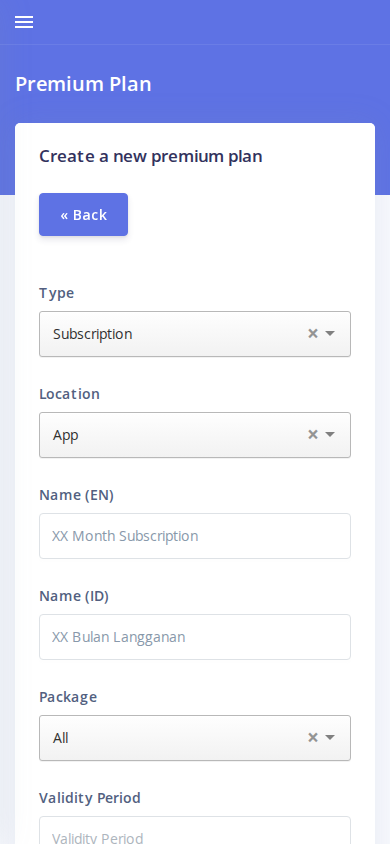Click the Name (EN) label
This screenshot has height=844, width=390.
76,495
